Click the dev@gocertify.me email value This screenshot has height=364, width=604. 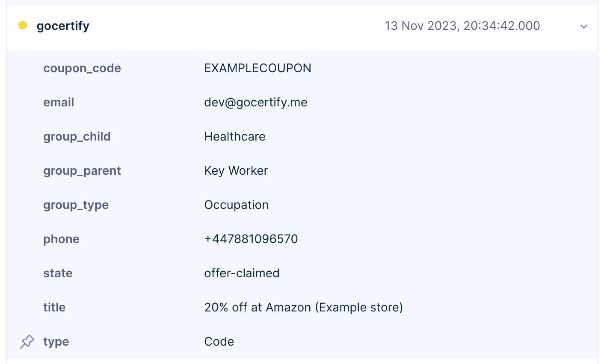point(256,103)
